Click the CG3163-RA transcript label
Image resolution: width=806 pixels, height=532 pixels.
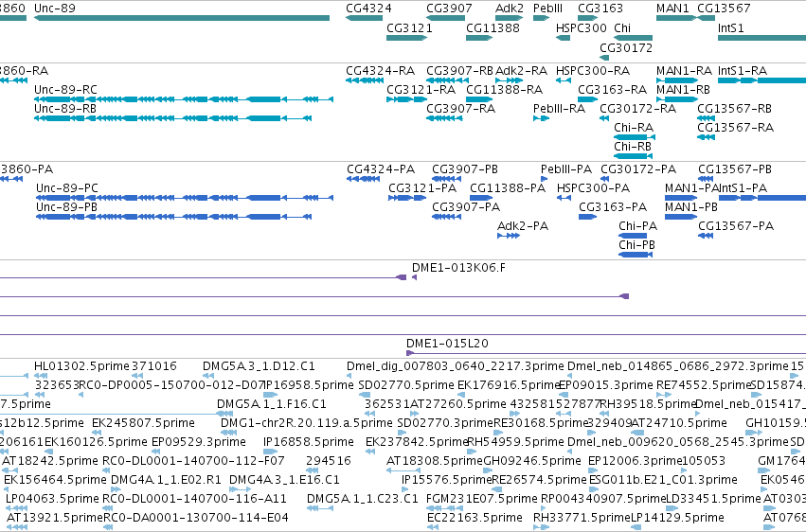point(612,89)
